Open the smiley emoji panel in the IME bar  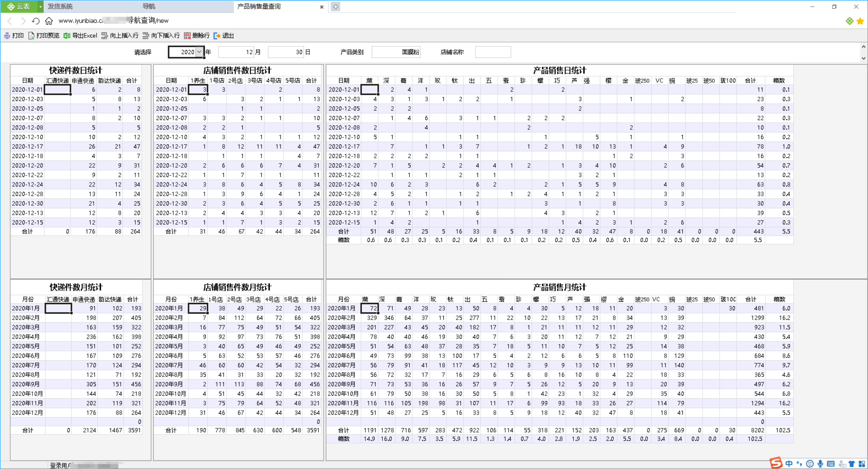810,464
